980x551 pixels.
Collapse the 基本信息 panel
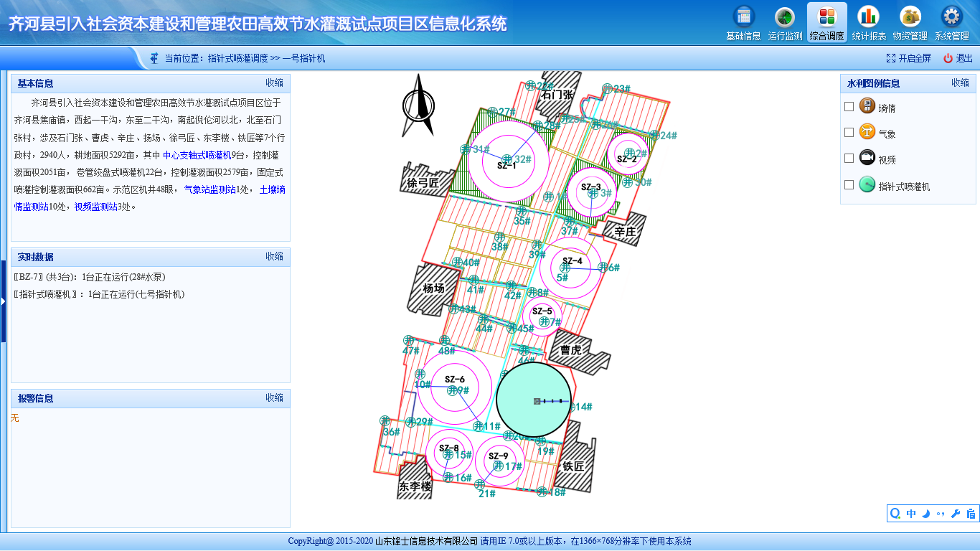click(x=274, y=83)
